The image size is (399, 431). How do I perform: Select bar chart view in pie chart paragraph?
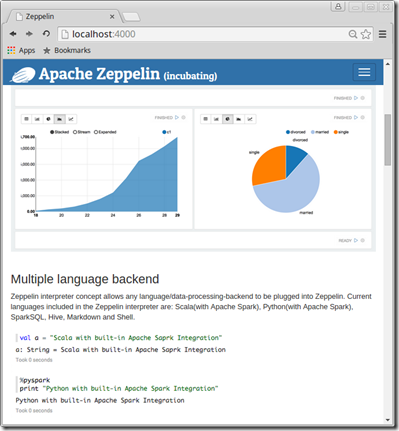pos(217,119)
